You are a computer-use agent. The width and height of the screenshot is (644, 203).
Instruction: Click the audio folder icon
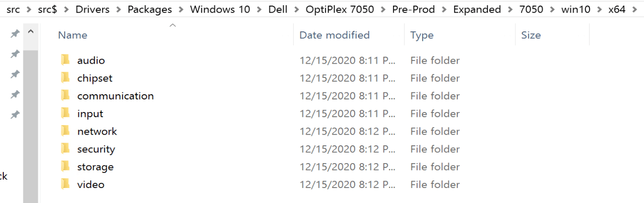click(65, 60)
